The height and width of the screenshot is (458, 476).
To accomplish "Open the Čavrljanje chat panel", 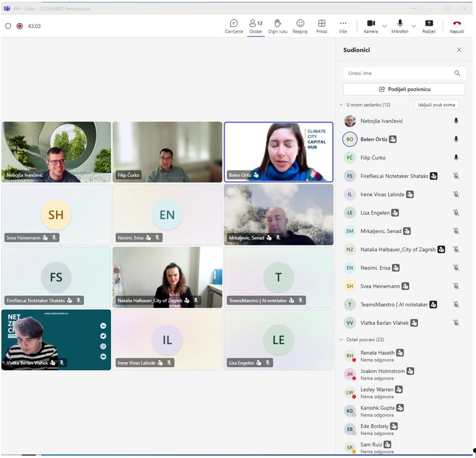I will tap(234, 23).
